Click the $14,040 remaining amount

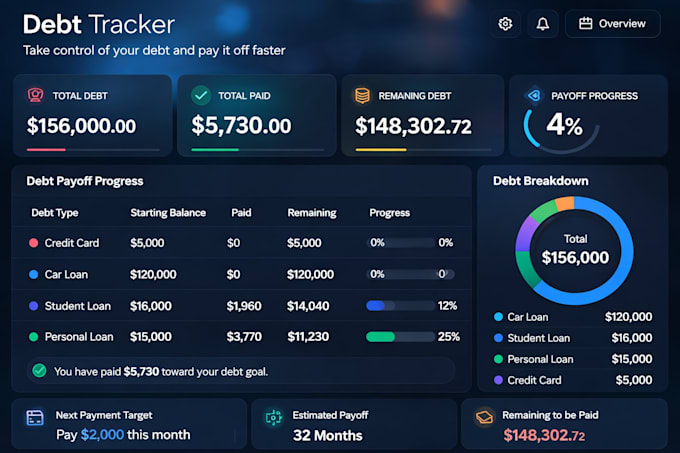[x=308, y=306]
